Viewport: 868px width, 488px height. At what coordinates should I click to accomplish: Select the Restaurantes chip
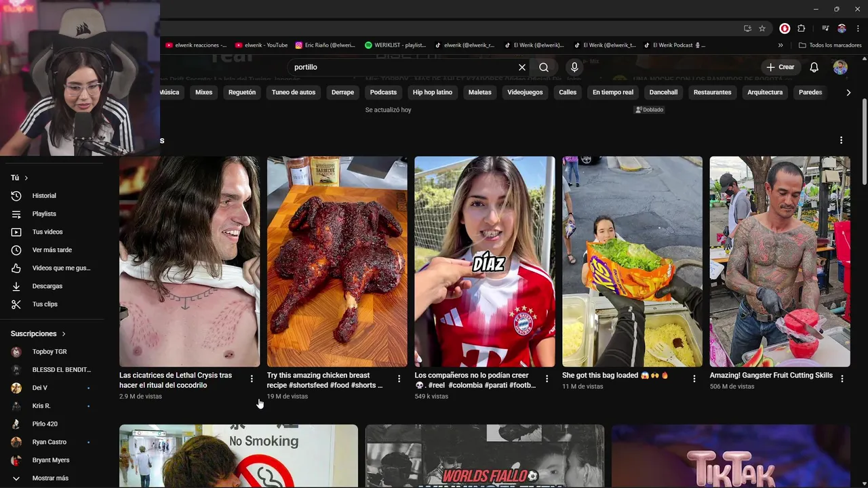(x=713, y=92)
